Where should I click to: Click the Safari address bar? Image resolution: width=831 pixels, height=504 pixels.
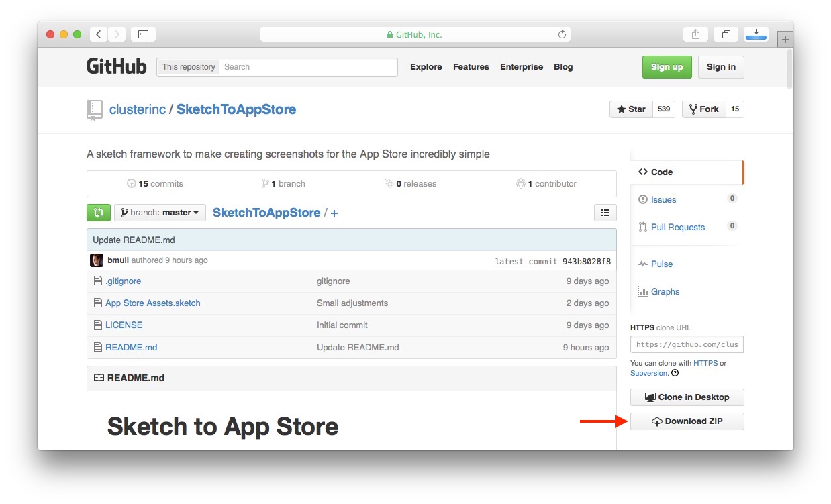[415, 34]
